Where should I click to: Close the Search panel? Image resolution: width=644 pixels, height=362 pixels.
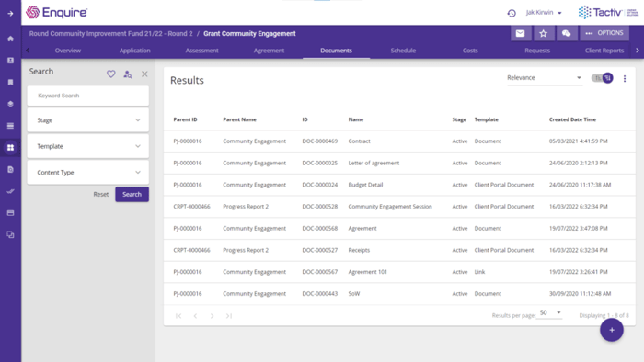pos(144,74)
